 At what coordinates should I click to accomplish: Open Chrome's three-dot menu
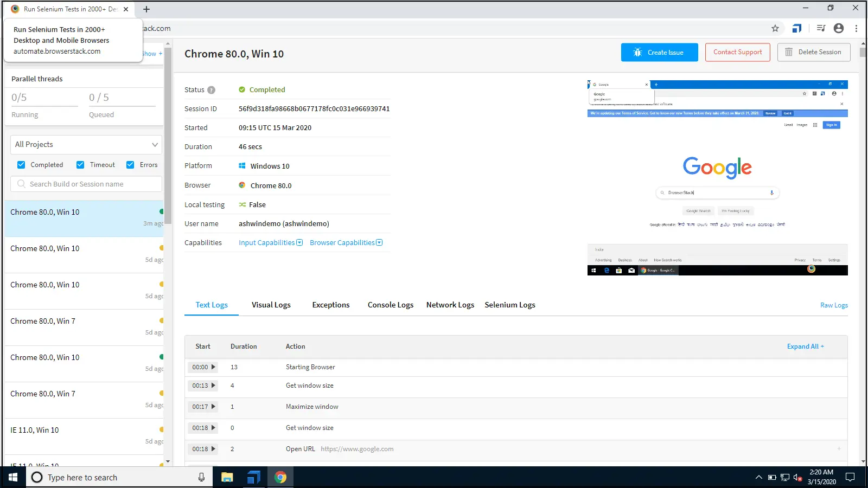point(856,28)
